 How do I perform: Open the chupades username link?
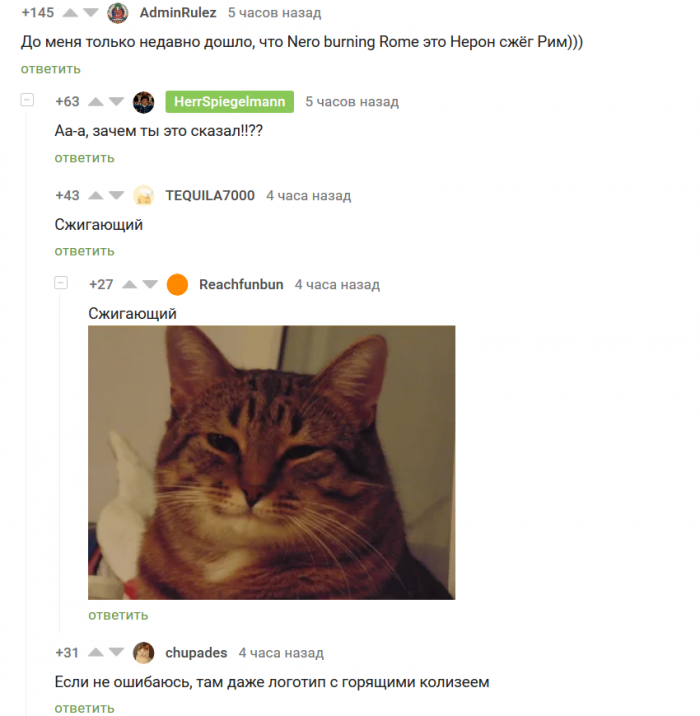point(196,653)
